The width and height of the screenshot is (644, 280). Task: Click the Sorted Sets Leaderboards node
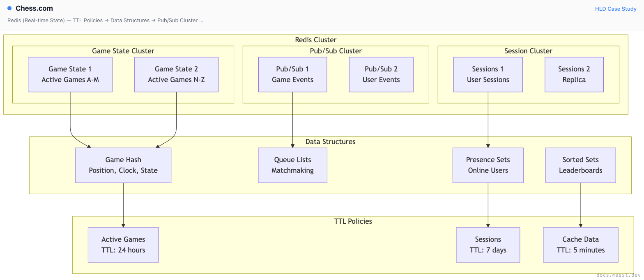pyautogui.click(x=581, y=165)
